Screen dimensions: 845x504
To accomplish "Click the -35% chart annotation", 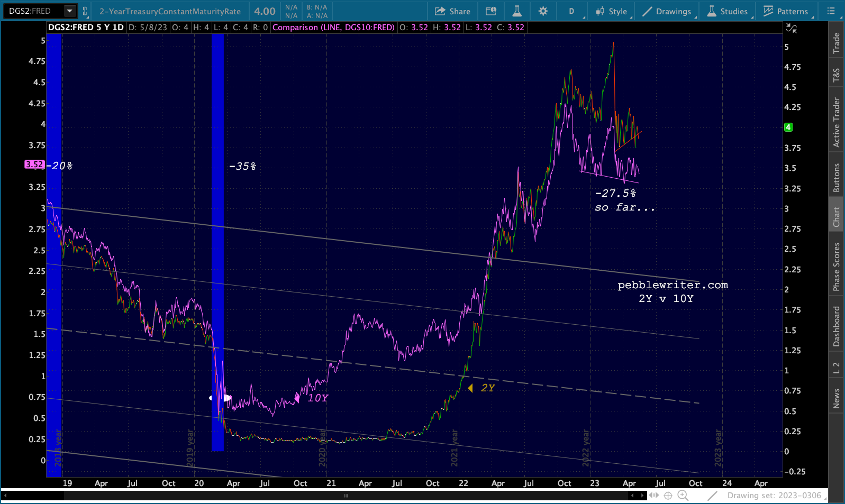I will pos(243,167).
